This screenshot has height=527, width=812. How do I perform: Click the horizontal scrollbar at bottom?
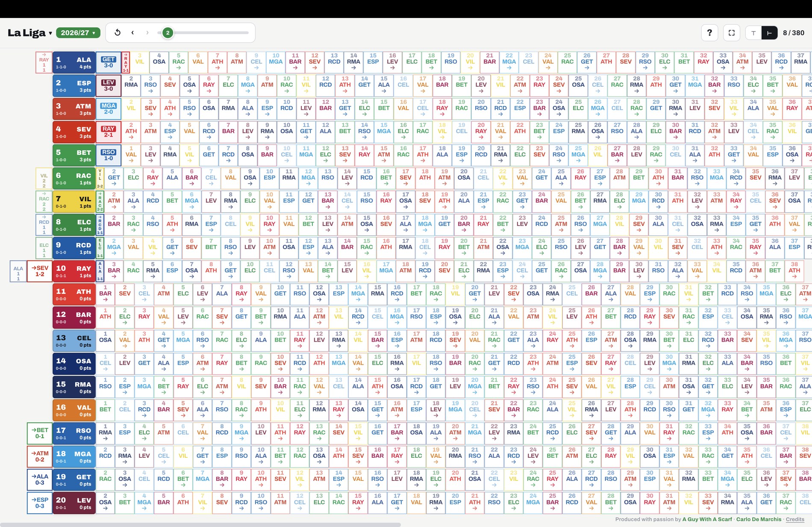point(200,524)
